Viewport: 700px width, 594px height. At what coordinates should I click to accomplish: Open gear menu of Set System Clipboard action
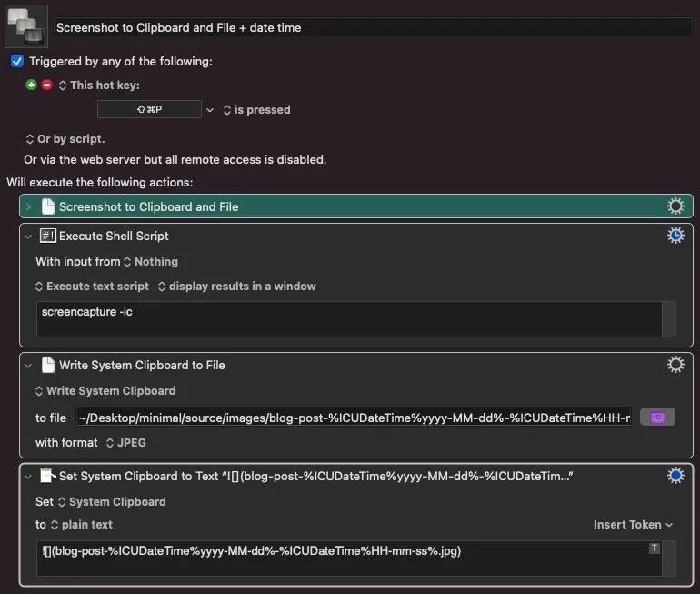point(675,476)
